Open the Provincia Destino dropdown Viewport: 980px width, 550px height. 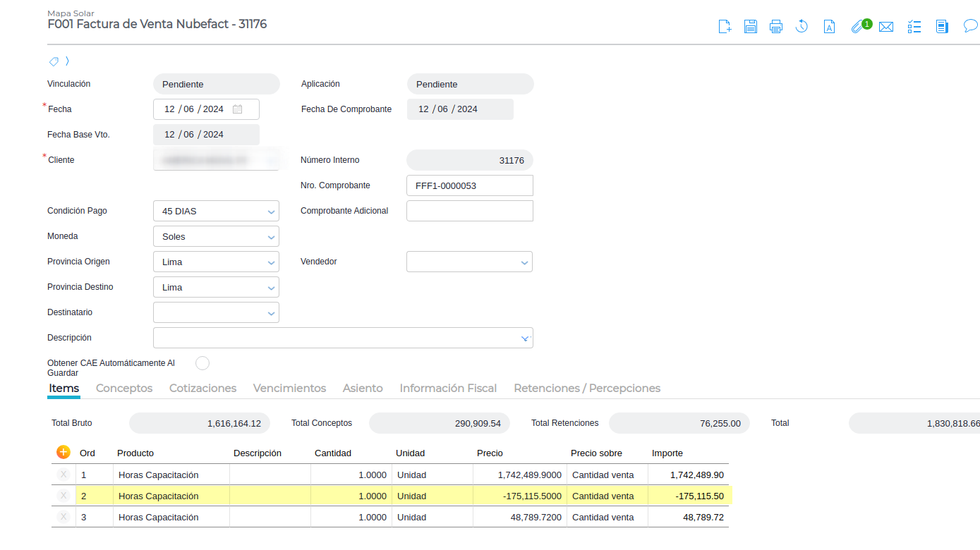[x=271, y=288]
